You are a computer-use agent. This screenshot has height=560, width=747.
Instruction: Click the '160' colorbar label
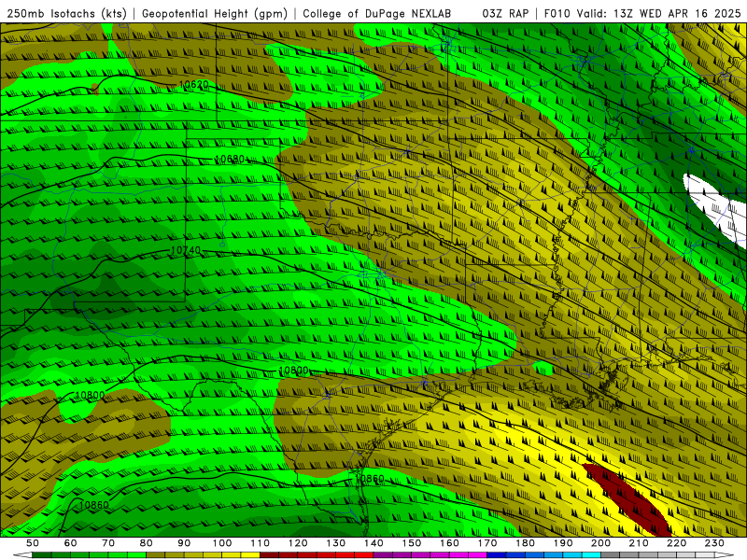(x=449, y=543)
